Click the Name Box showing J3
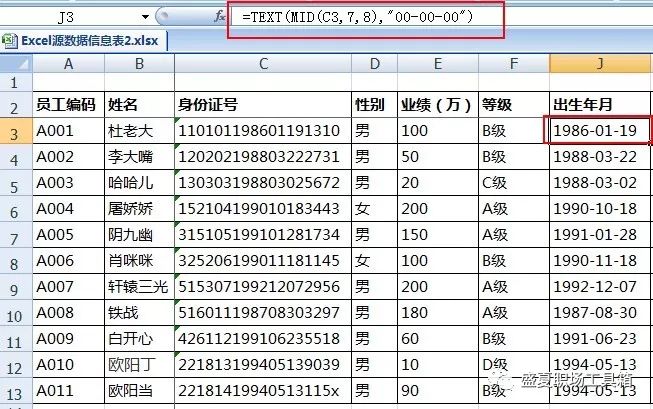 pyautogui.click(x=67, y=17)
